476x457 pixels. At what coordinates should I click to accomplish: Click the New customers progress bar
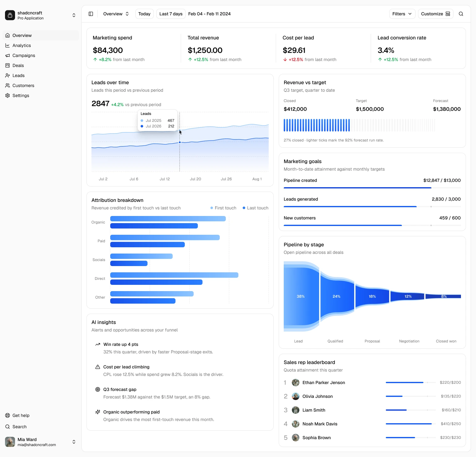coord(372,225)
